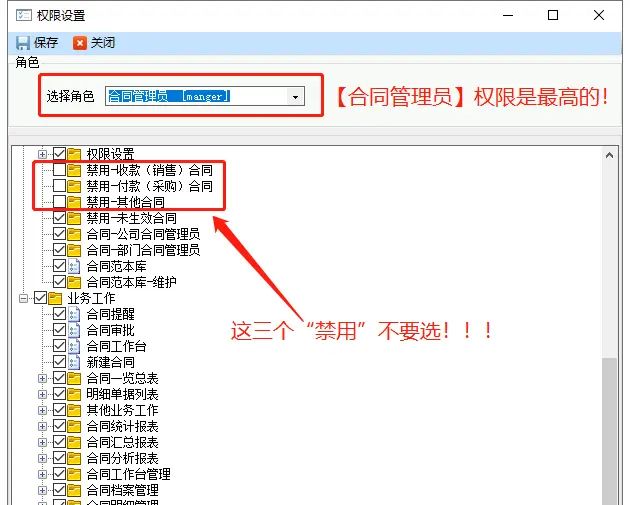Expand the 合同汇总报表 node

pos(42,443)
